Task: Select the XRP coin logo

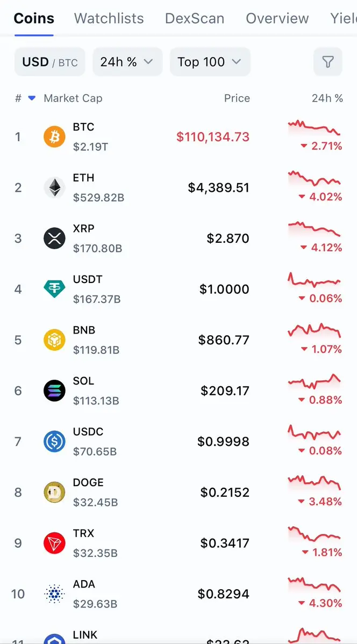Action: pyautogui.click(x=54, y=238)
